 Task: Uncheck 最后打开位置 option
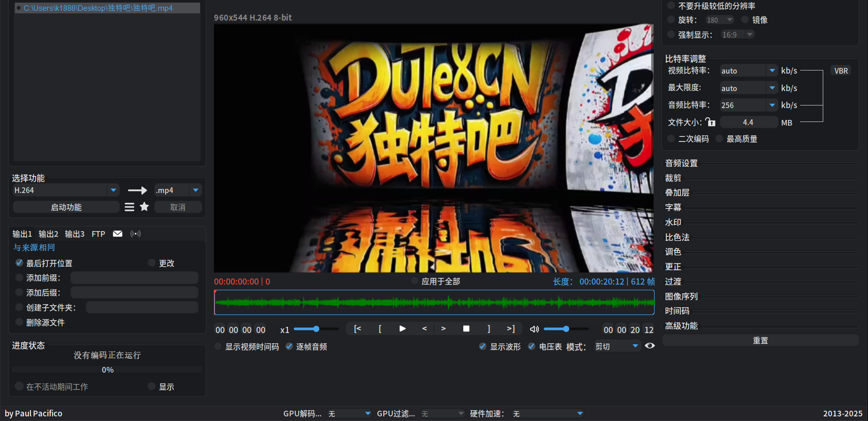pyautogui.click(x=20, y=263)
